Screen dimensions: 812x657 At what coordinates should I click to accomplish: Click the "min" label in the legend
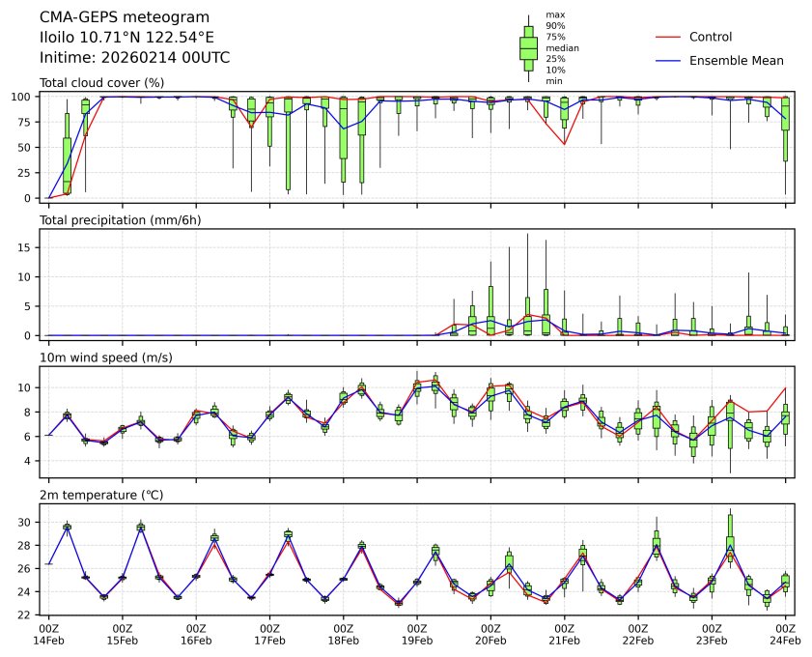coord(553,81)
